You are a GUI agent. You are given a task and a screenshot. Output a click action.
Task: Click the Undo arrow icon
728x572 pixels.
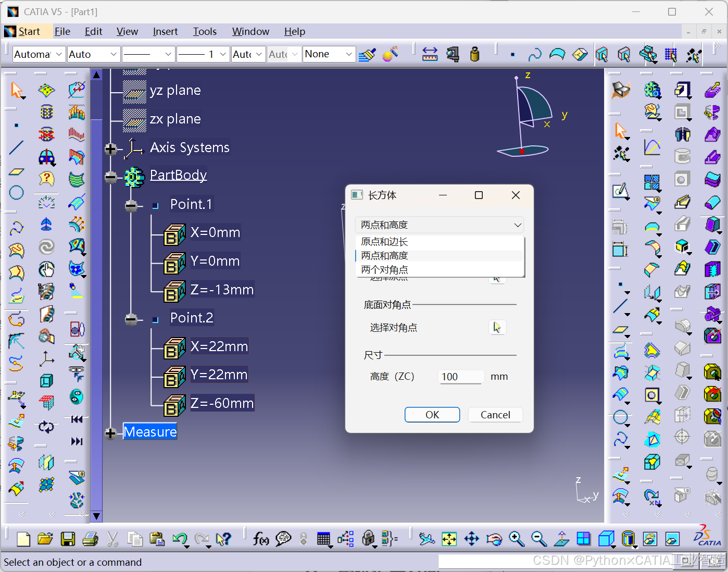click(180, 539)
